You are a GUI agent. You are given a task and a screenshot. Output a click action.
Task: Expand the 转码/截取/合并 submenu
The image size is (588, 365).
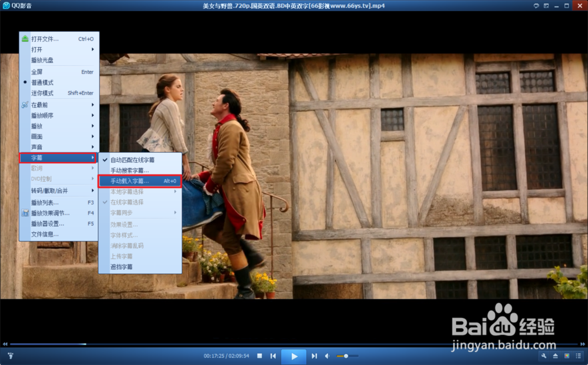pyautogui.click(x=59, y=191)
